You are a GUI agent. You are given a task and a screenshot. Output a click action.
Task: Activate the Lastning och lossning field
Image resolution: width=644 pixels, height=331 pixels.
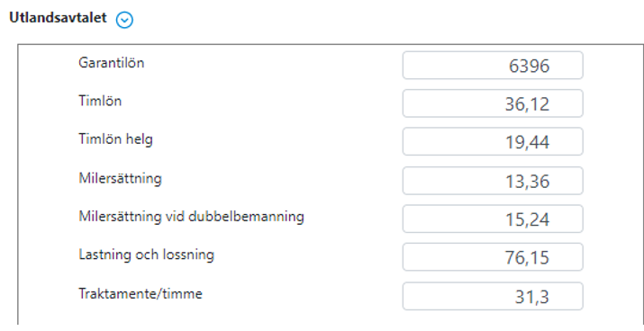click(493, 256)
